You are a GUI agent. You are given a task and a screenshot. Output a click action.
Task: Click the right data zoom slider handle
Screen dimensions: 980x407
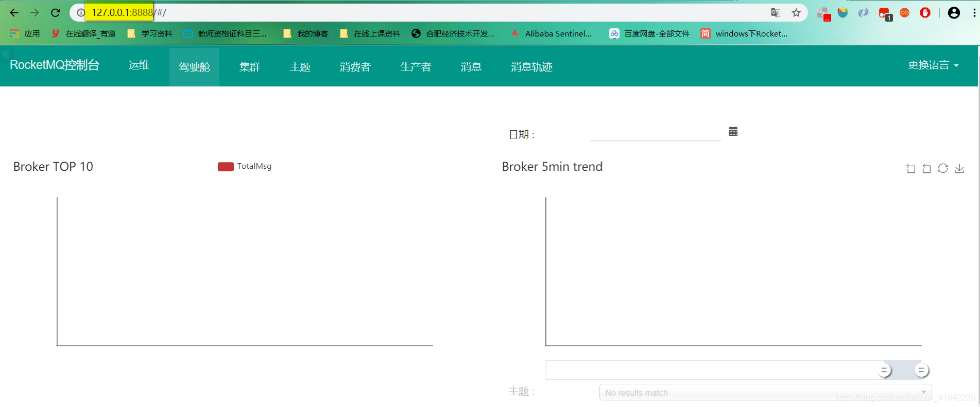(x=921, y=370)
